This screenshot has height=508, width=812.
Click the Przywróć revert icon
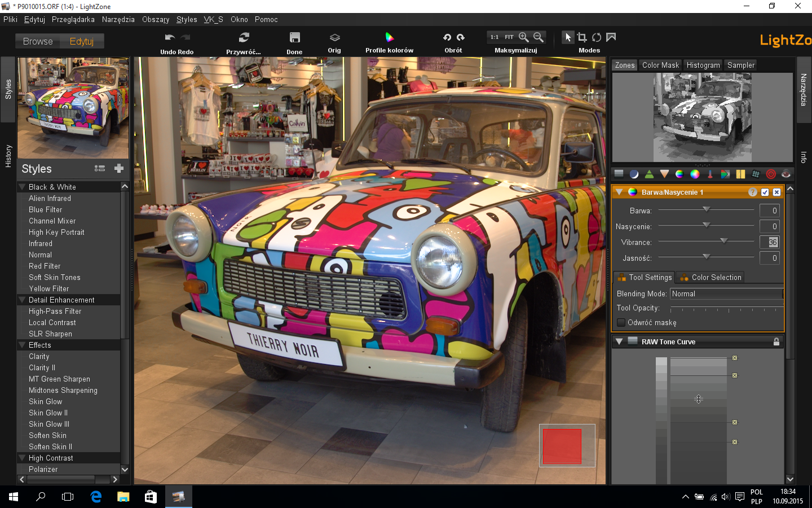[x=244, y=37]
